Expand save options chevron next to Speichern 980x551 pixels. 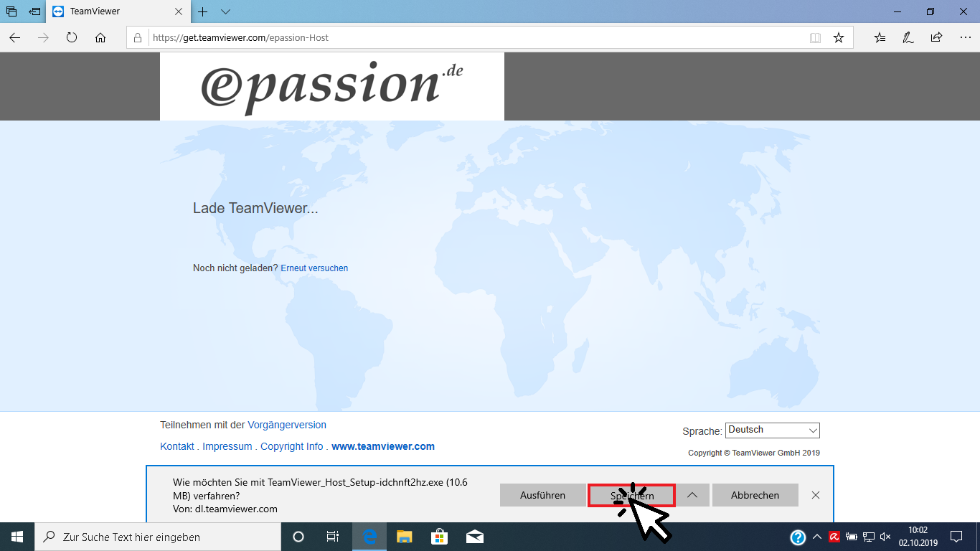pyautogui.click(x=692, y=495)
